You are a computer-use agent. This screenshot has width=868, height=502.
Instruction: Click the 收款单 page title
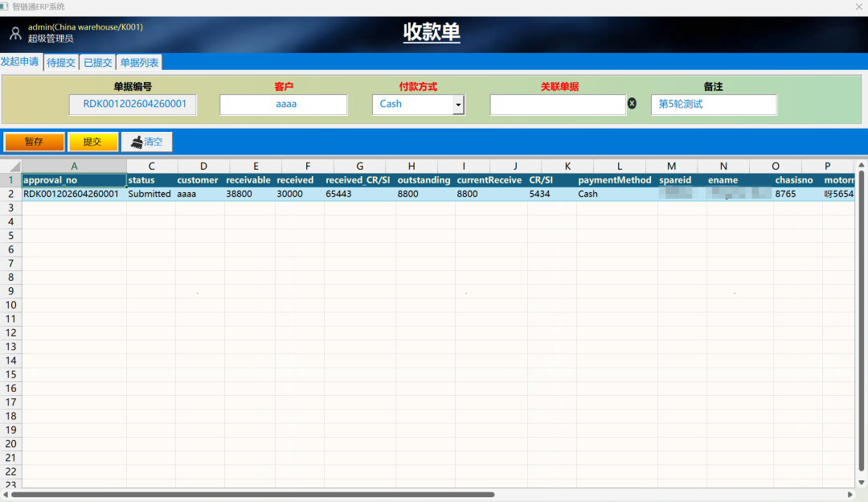[432, 31]
